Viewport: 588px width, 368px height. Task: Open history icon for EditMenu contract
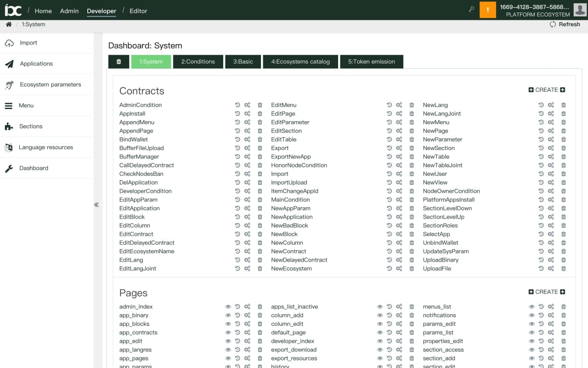coord(389,105)
